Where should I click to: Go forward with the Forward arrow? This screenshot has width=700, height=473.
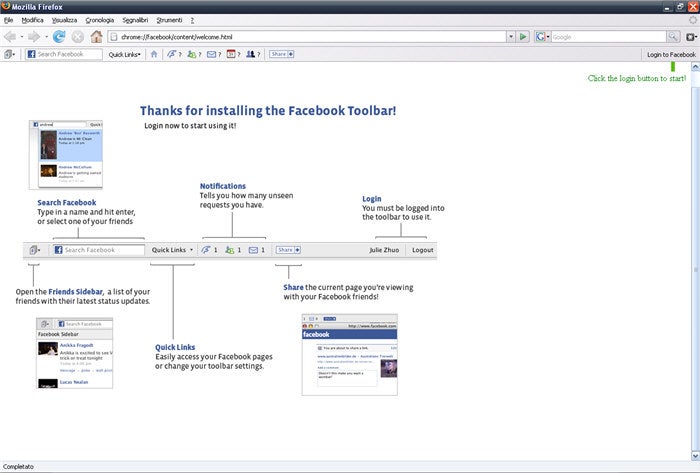(x=34, y=37)
